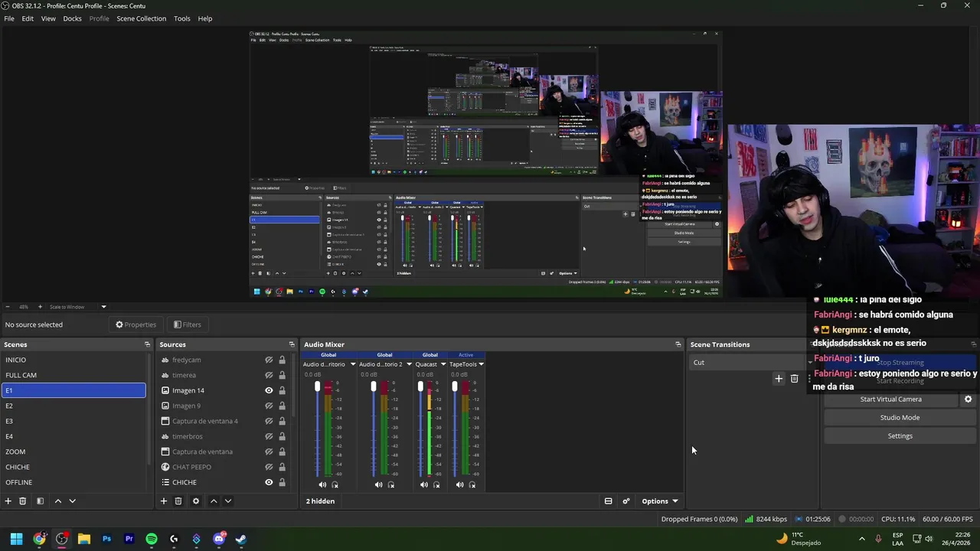Add a new scene with plus icon
Image resolution: width=980 pixels, height=551 pixels.
8,501
